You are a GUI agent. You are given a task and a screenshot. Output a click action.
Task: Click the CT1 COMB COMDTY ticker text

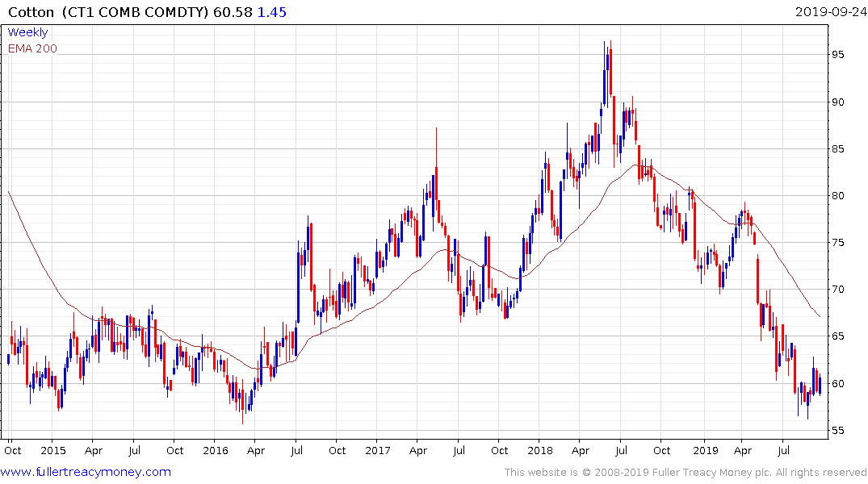135,12
